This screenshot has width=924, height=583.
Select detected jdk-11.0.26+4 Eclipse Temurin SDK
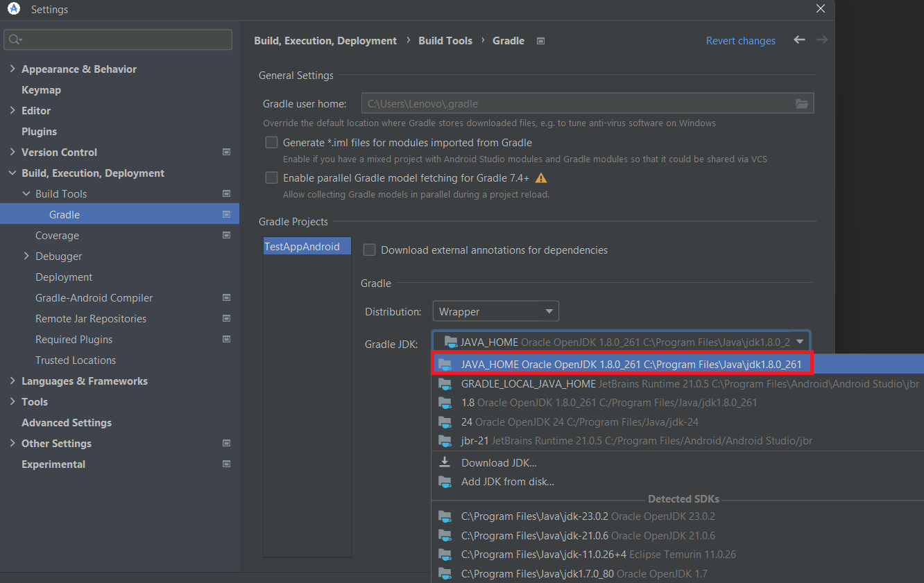coord(678,555)
